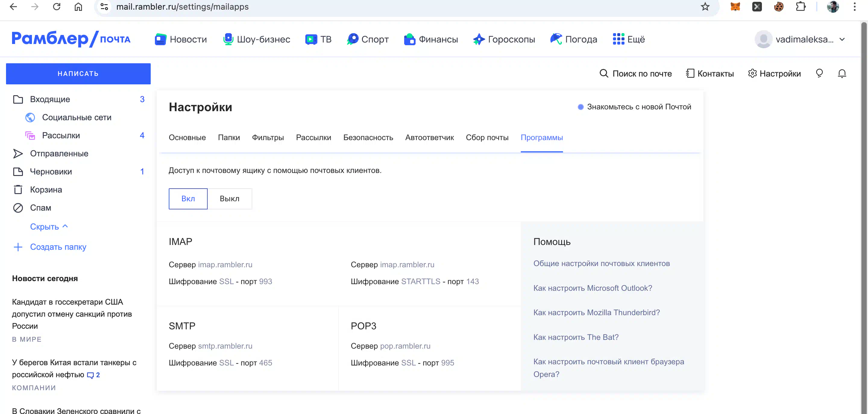Open news about танкеры у берегов Китая

[x=74, y=369]
